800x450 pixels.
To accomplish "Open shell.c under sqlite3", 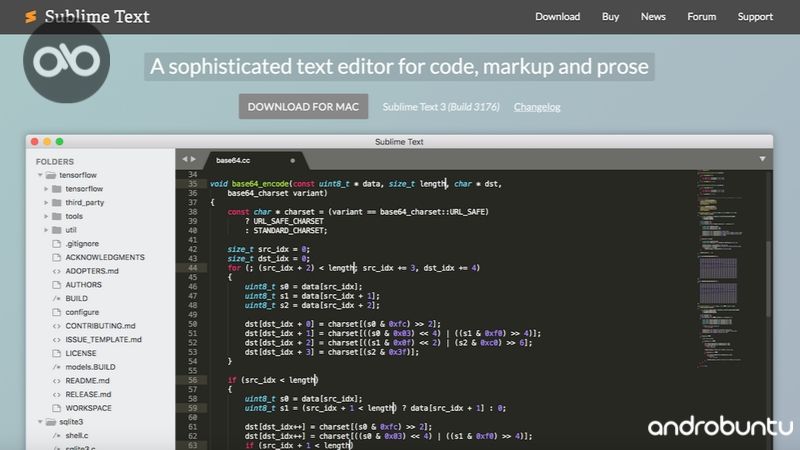I will click(77, 436).
